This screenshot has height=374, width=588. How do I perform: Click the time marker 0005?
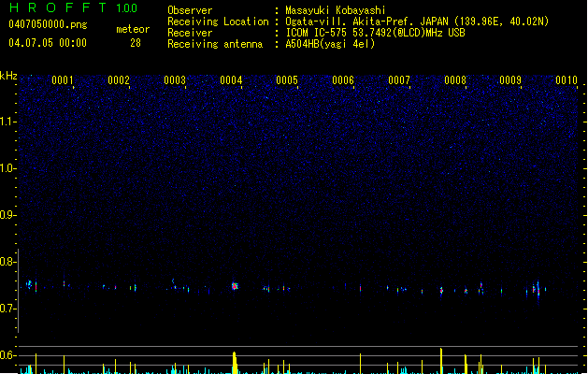point(287,80)
